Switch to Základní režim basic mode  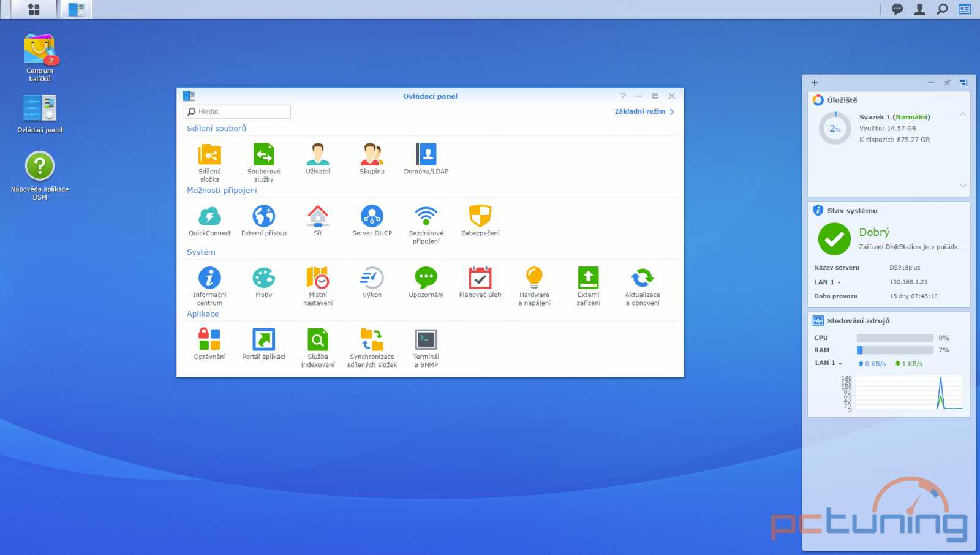pyautogui.click(x=644, y=111)
